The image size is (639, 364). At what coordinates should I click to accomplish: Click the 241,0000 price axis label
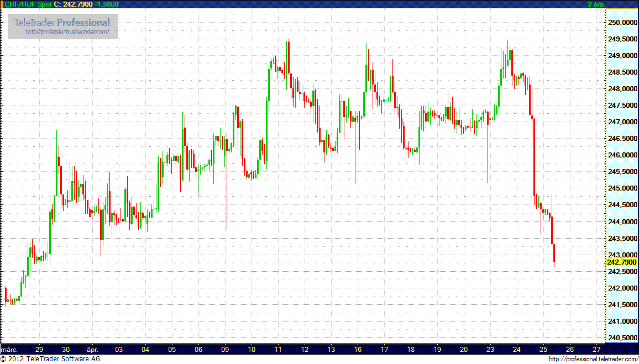coord(622,321)
